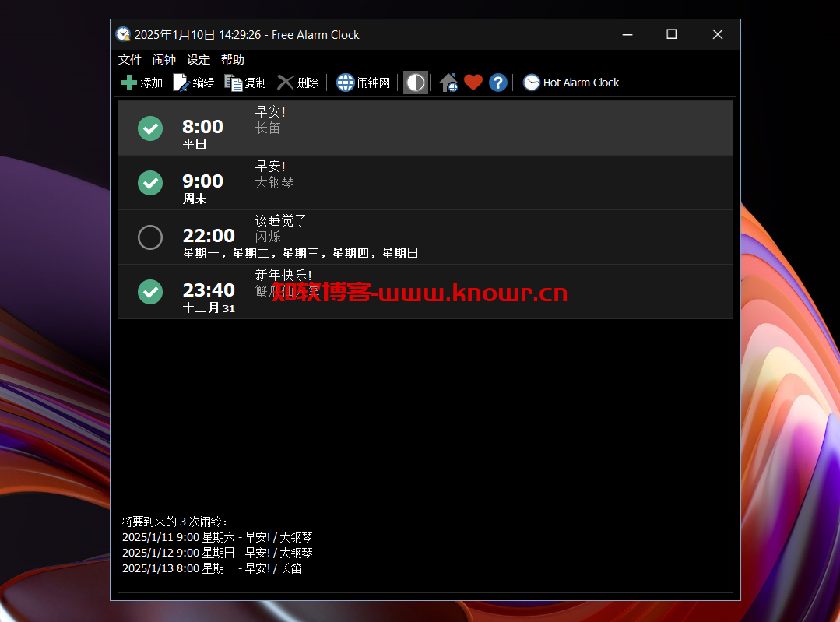
Task: Close the Free Alarm Clock window
Action: (717, 34)
